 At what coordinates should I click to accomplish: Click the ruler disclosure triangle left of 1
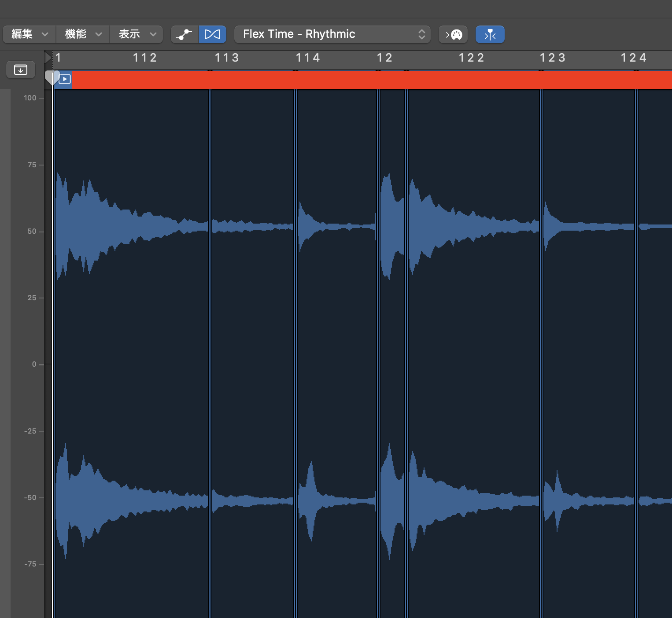[x=48, y=58]
